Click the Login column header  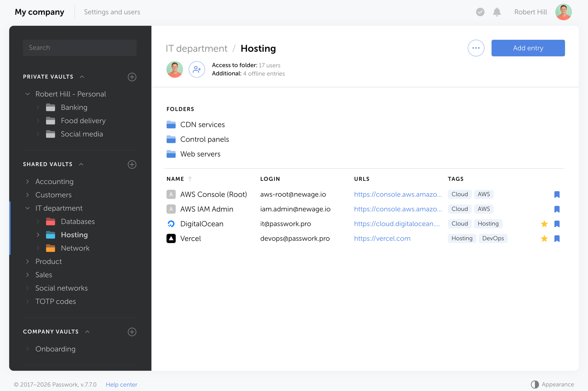(270, 179)
